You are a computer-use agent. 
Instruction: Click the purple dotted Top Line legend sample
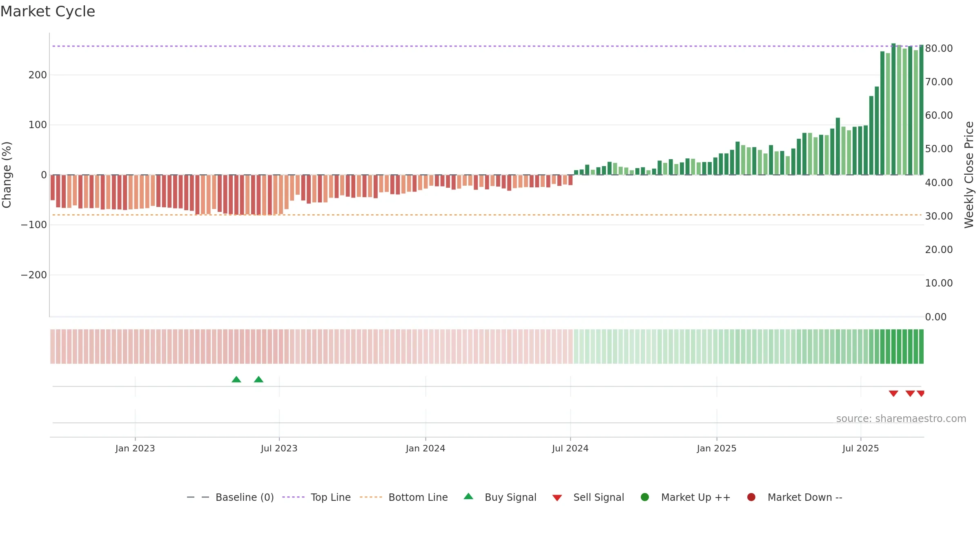293,497
